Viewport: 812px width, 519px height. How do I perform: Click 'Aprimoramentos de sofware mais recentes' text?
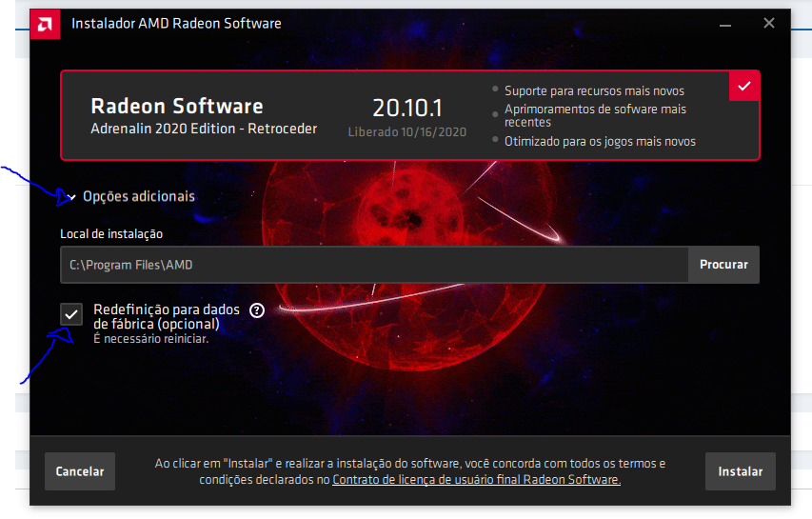(595, 115)
